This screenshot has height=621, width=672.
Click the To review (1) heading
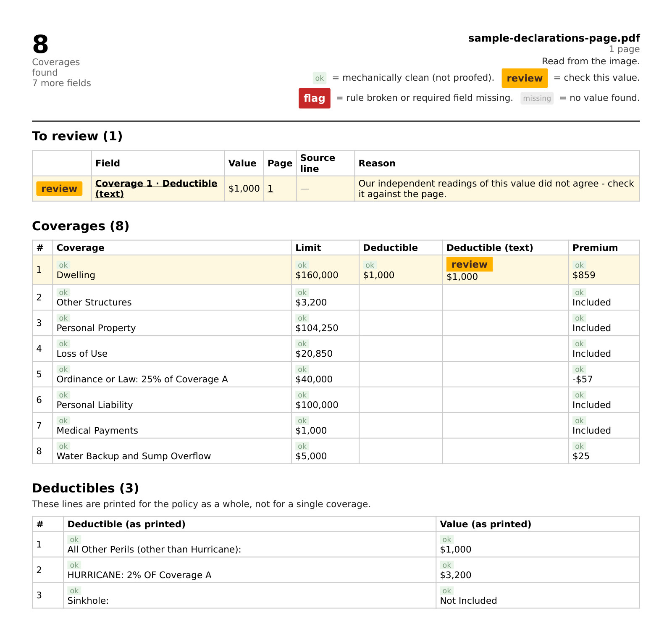click(x=77, y=136)
